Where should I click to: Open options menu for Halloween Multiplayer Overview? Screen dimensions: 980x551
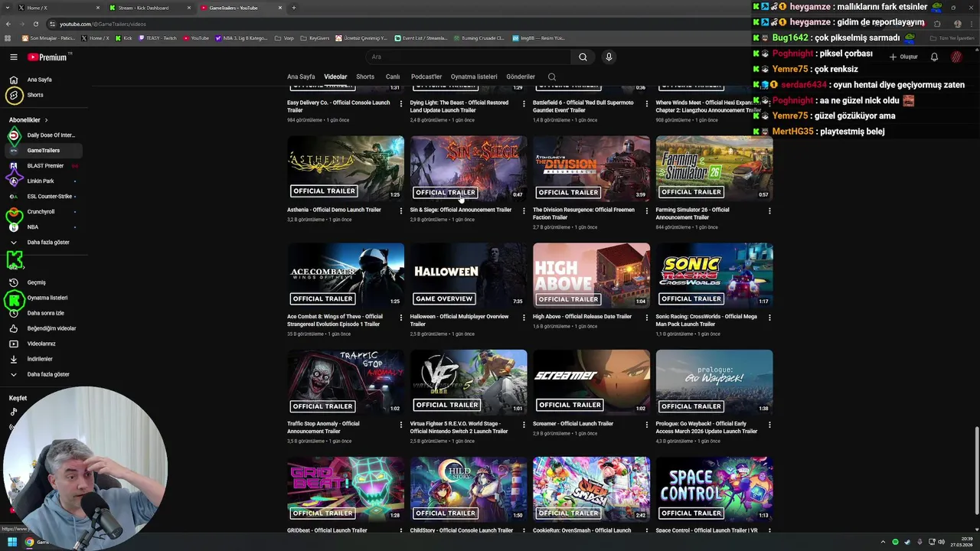pos(524,318)
